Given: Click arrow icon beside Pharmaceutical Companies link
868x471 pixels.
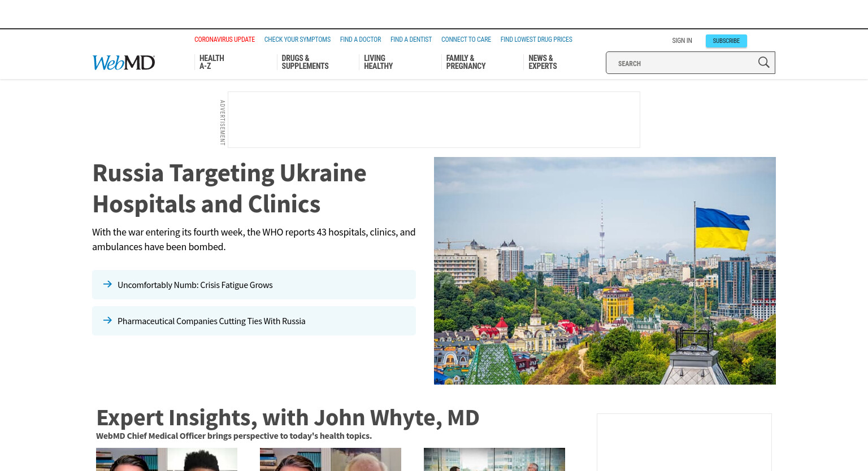Looking at the screenshot, I should (107, 320).
